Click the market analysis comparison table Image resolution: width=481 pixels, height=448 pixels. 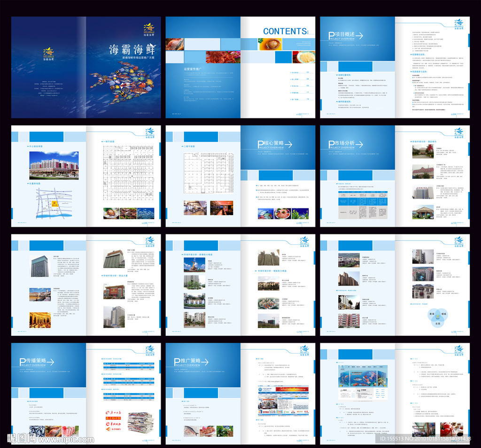point(363,205)
